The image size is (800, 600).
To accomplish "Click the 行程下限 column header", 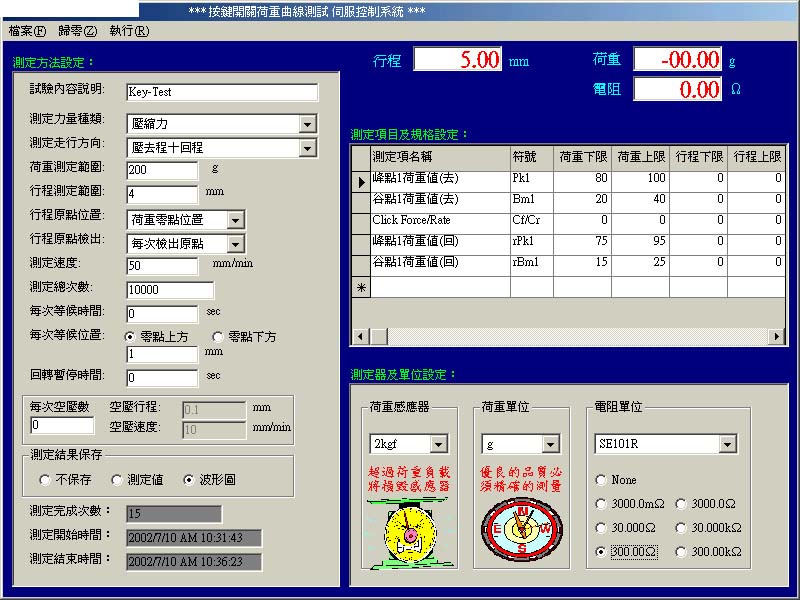I will click(698, 157).
